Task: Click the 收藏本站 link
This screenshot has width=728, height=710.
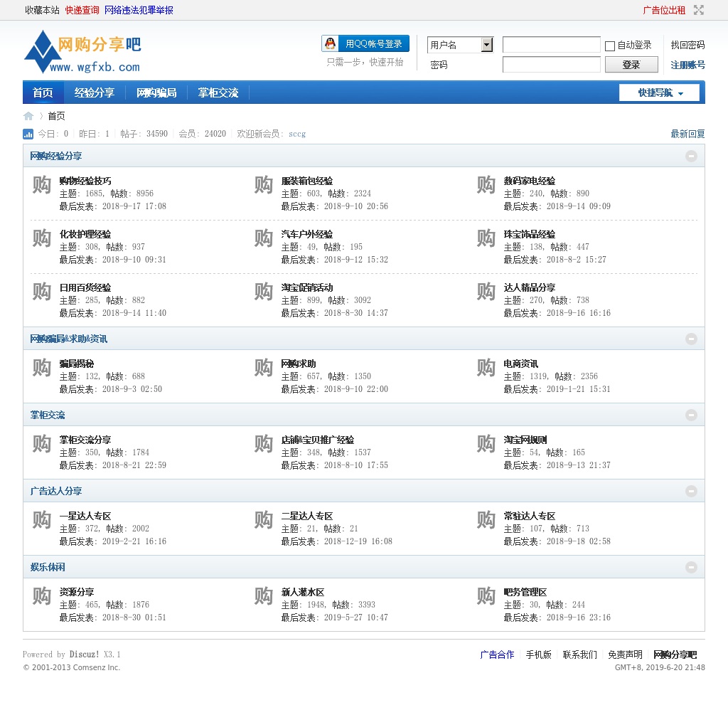Action: (x=42, y=10)
